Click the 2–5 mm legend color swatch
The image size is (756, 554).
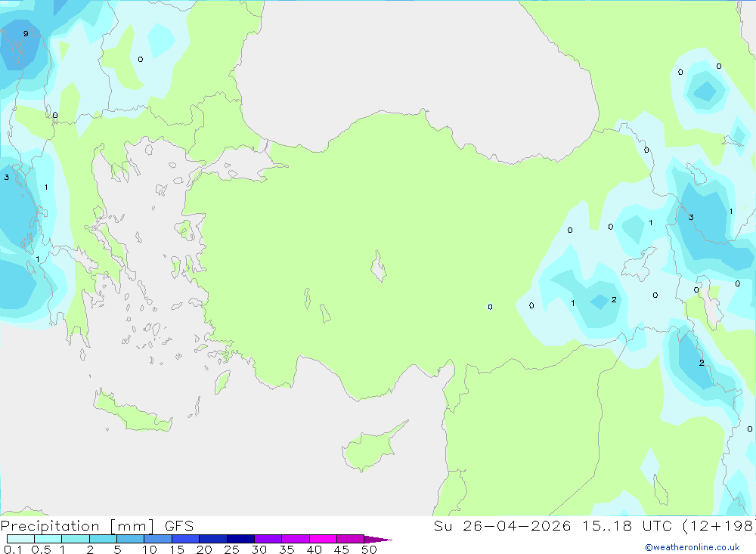[103, 539]
